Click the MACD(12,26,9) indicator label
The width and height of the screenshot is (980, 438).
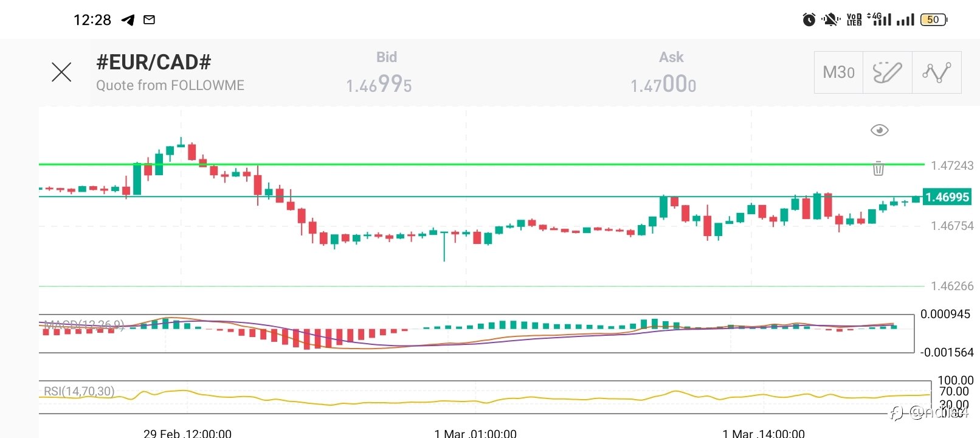coord(84,325)
